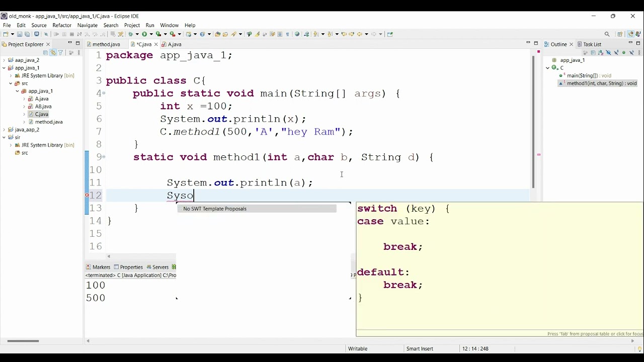Expand the java_aap_2 project
Image resolution: width=644 pixels, height=362 pixels.
point(4,130)
